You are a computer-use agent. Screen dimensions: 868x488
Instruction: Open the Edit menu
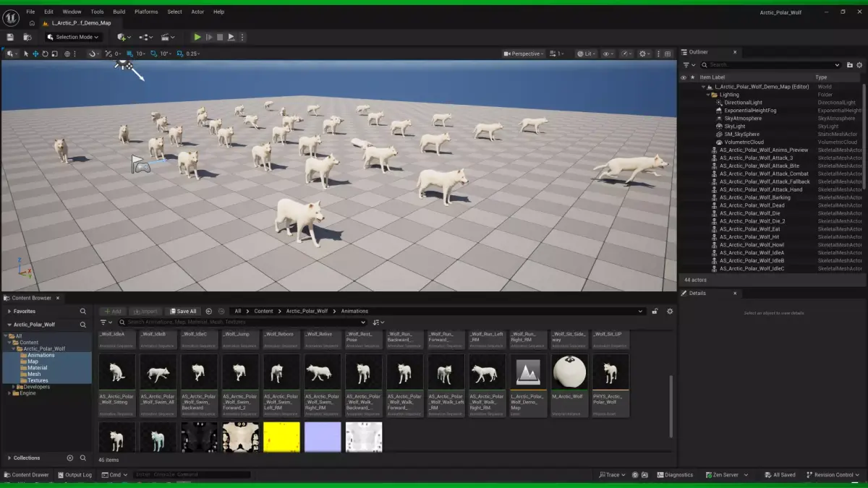[48, 12]
